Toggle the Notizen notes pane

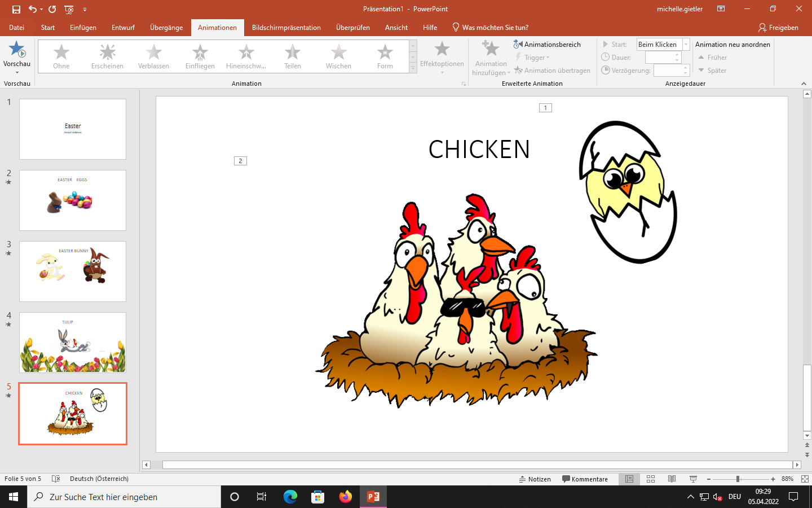pos(535,479)
